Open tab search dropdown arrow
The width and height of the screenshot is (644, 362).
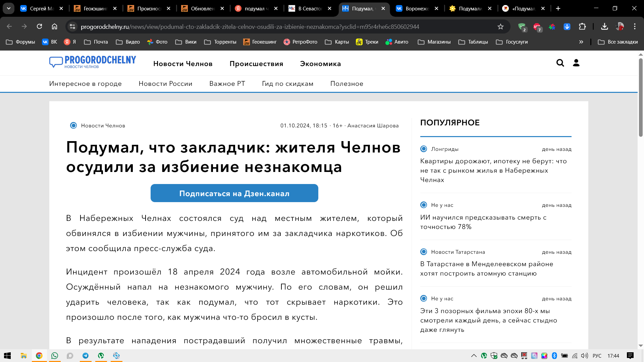click(x=9, y=8)
